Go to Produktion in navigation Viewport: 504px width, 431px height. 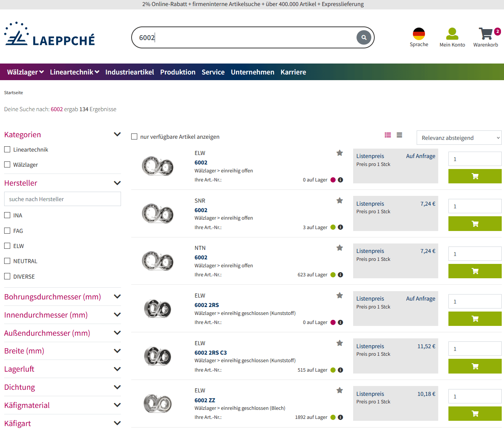[178, 72]
